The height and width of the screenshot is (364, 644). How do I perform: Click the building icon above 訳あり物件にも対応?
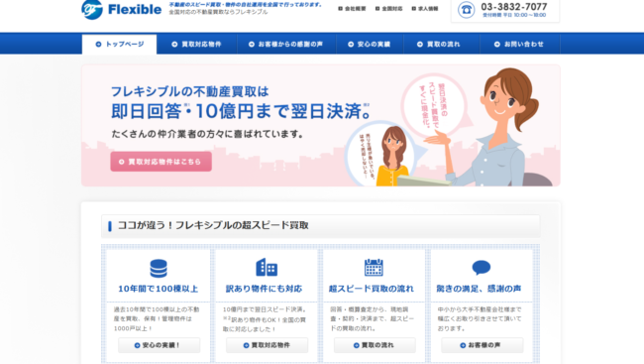[x=267, y=268]
